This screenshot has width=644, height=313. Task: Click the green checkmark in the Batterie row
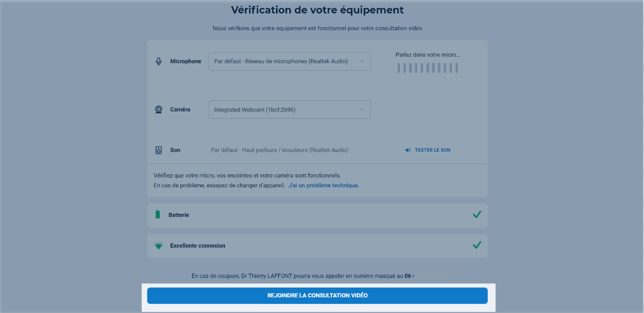477,214
